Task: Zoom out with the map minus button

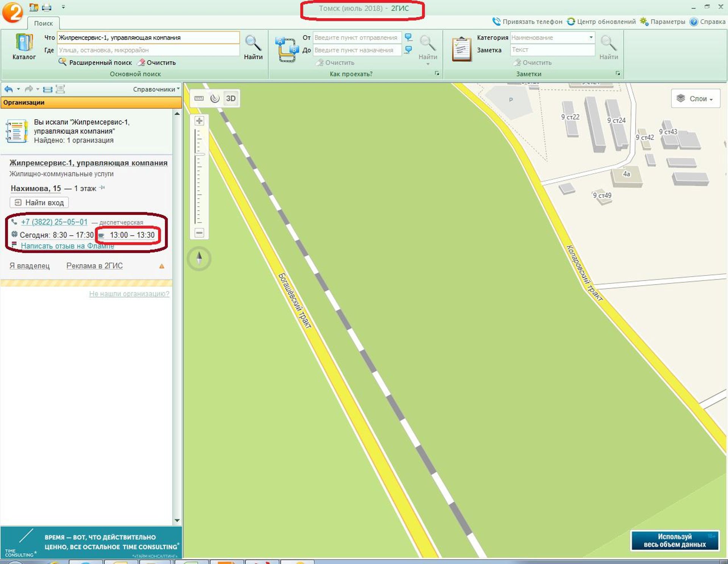Action: (199, 232)
